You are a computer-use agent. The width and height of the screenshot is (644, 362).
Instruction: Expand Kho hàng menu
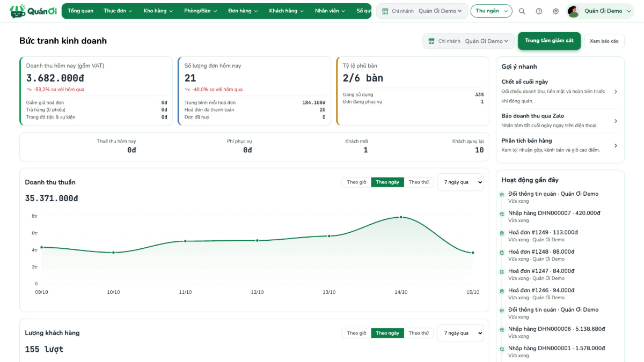(x=158, y=11)
